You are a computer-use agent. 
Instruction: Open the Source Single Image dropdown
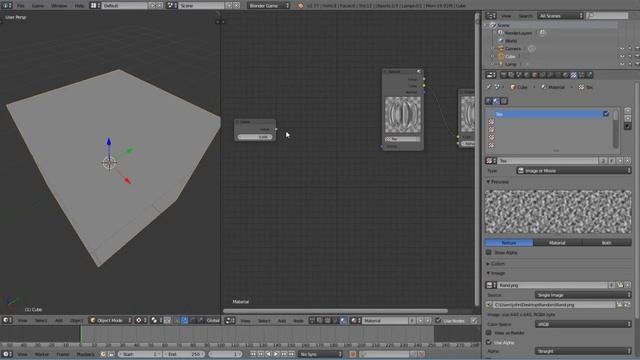[583, 295]
